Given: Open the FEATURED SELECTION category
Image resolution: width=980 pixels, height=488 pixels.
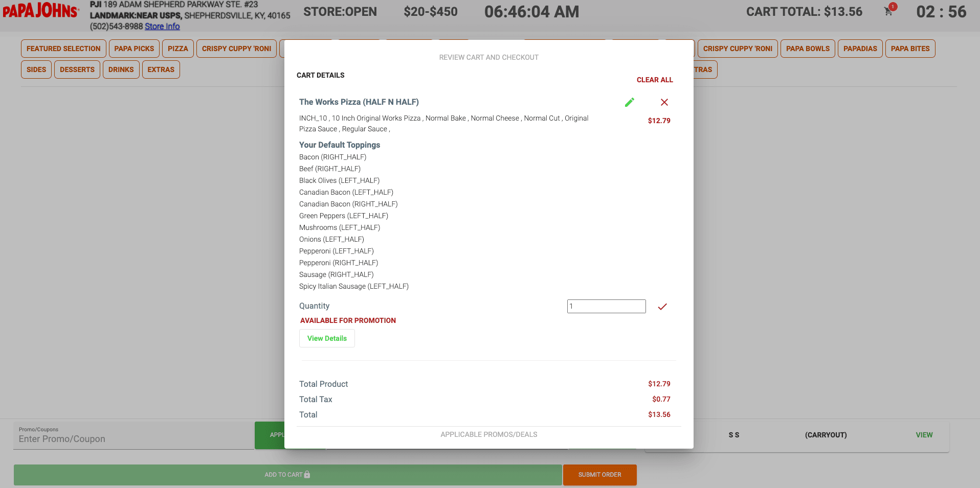Looking at the screenshot, I should (63, 49).
